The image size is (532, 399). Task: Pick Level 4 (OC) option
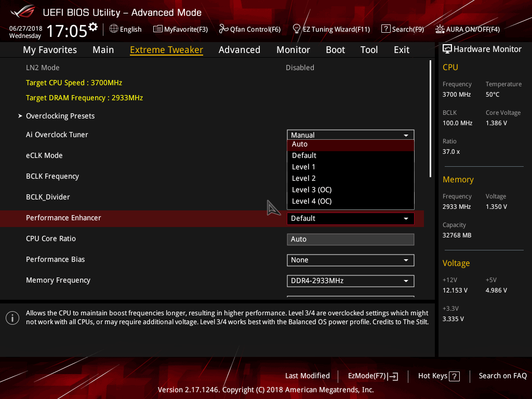351,202
